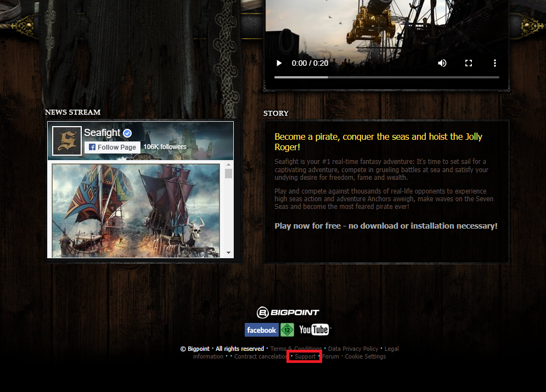Screen dimensions: 546x392
Task: Open the Data Privacy Policy link
Action: (353, 349)
